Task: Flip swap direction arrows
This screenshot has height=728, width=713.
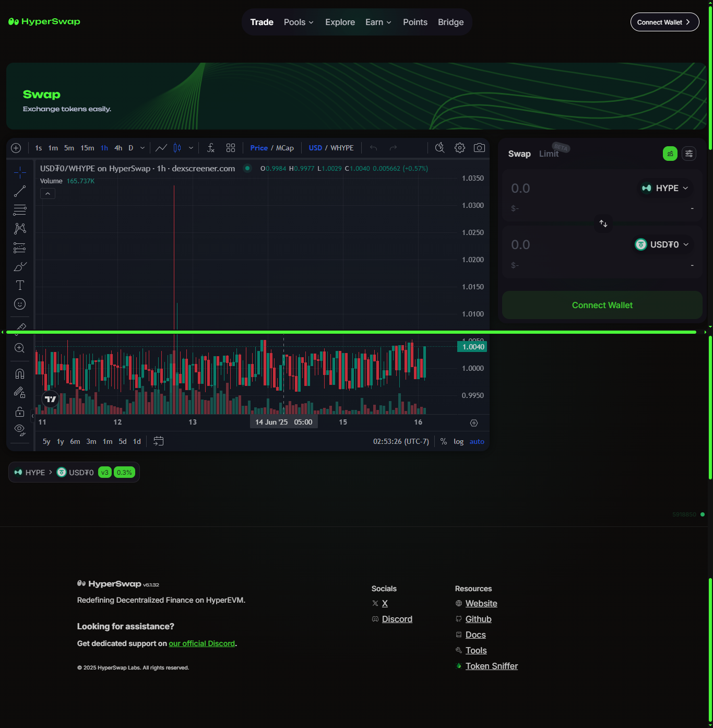Action: (603, 224)
